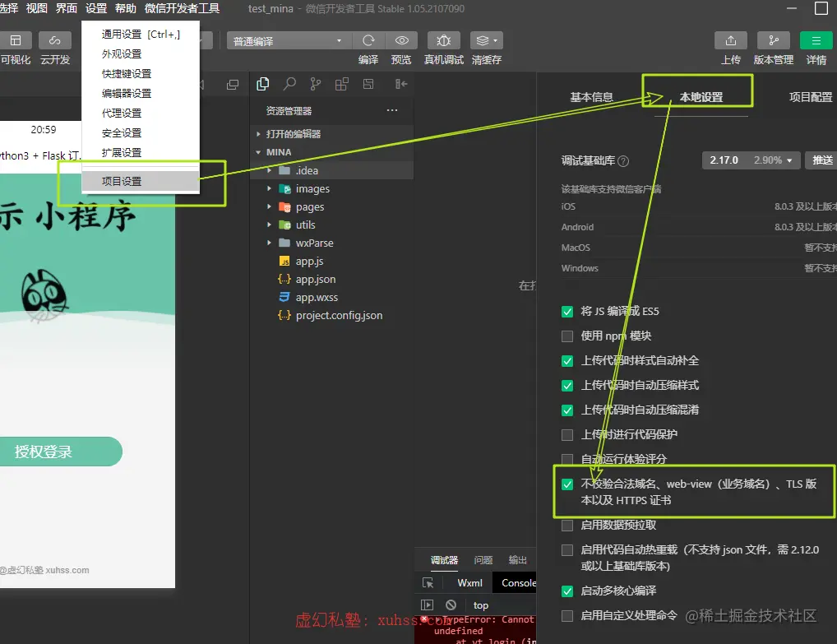The image size is (837, 644).
Task: Toggle auto-compress obfuscation on upload checkbox
Action: point(567,410)
